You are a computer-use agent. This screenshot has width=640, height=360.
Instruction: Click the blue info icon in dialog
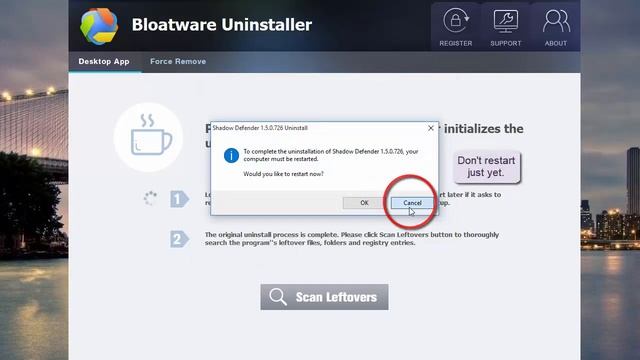[x=231, y=156]
